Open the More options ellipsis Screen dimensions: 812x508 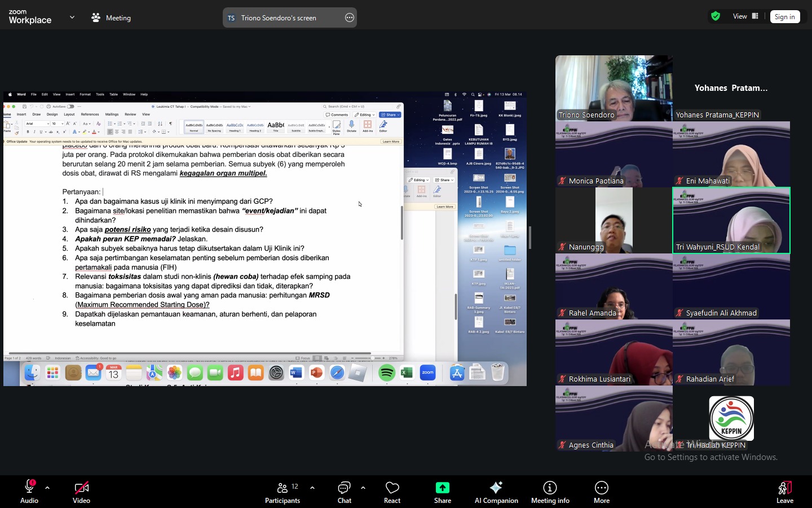(601, 492)
